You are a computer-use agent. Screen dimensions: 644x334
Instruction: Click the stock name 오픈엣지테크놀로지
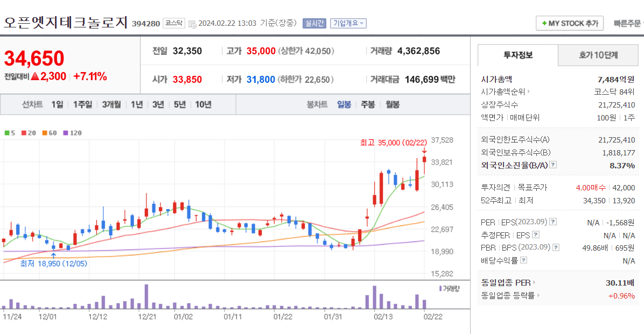pyautogui.click(x=66, y=22)
